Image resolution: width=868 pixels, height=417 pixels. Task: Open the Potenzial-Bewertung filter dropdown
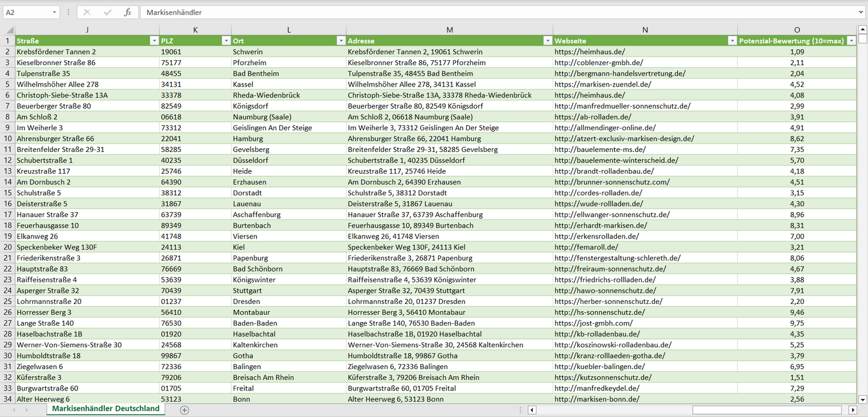tap(851, 41)
